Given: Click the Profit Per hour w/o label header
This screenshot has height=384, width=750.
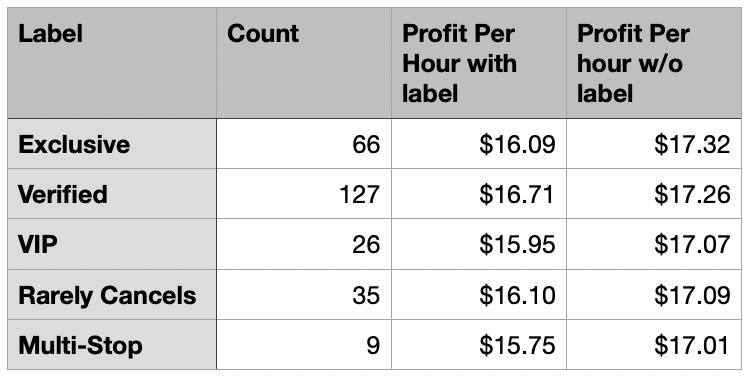Looking at the screenshot, I should point(654,63).
